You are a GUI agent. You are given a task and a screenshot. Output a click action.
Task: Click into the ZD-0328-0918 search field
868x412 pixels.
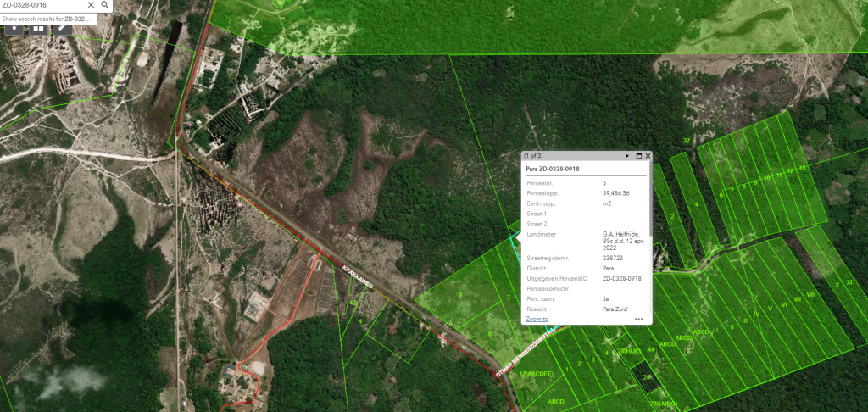pos(42,5)
